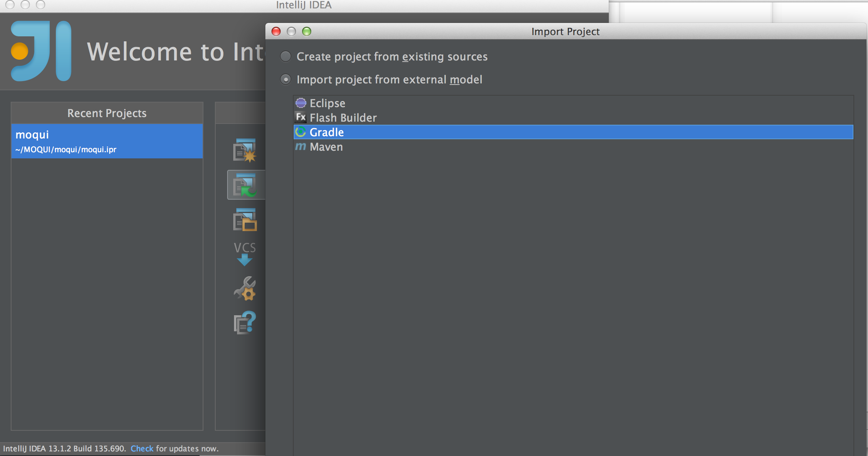Click the IntelliJ IDEA logo on Welcome screen
The image size is (868, 456).
pos(41,51)
